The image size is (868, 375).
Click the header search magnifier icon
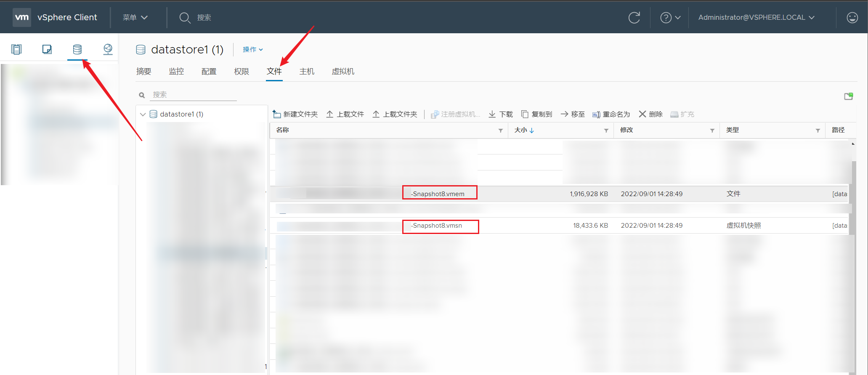pyautogui.click(x=185, y=17)
